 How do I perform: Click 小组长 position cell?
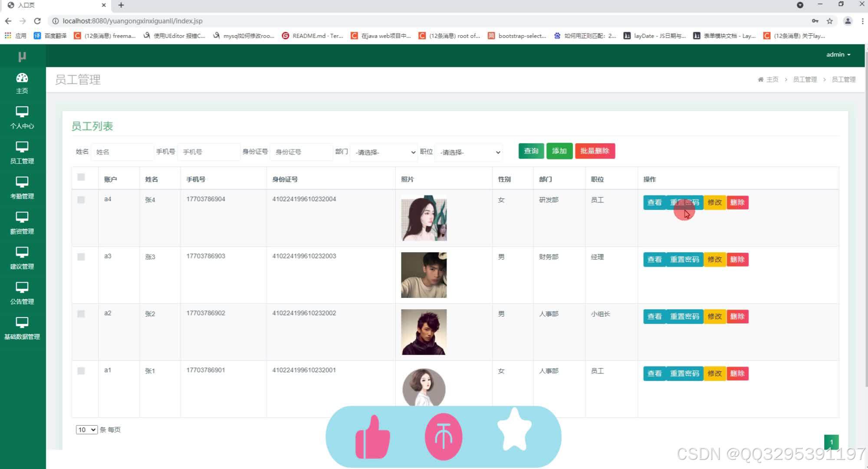(x=601, y=314)
